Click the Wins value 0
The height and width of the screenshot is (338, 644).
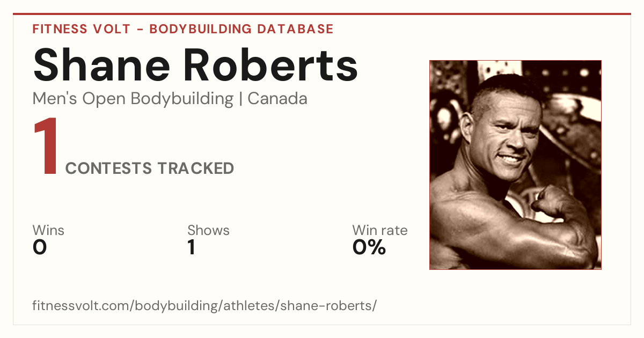coord(40,247)
